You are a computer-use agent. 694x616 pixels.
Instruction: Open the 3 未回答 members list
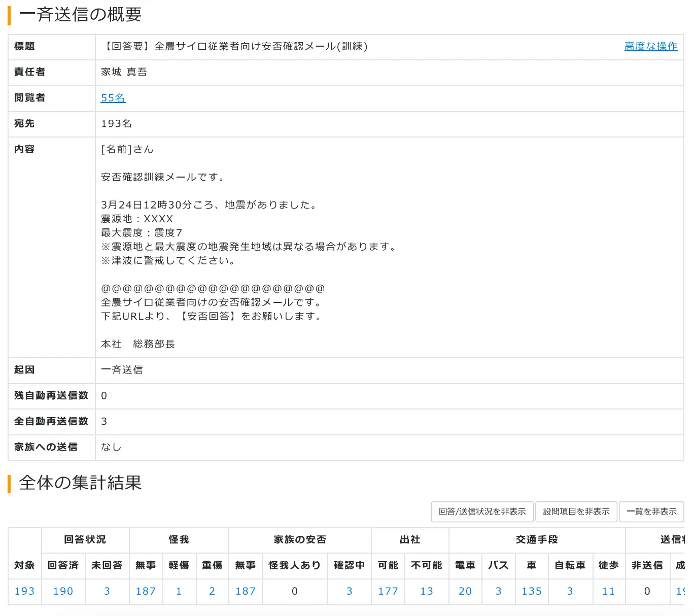tap(107, 591)
